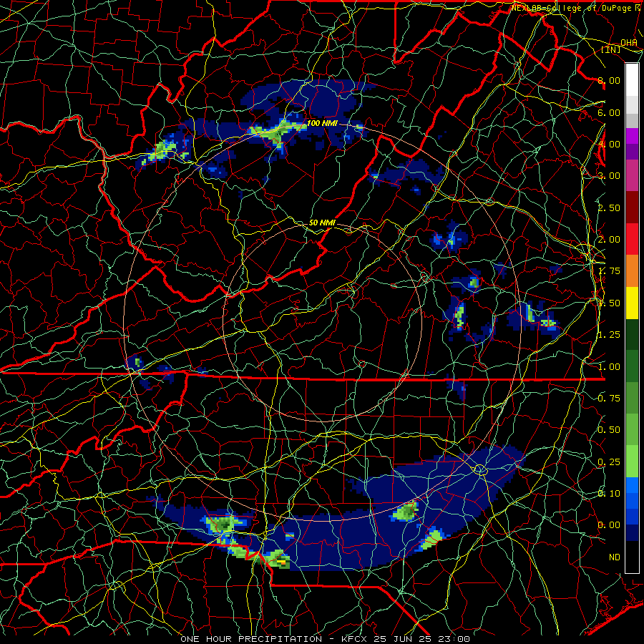The image size is (644, 644).
Task: Click the 1.25 legend value
Action: pyautogui.click(x=609, y=335)
